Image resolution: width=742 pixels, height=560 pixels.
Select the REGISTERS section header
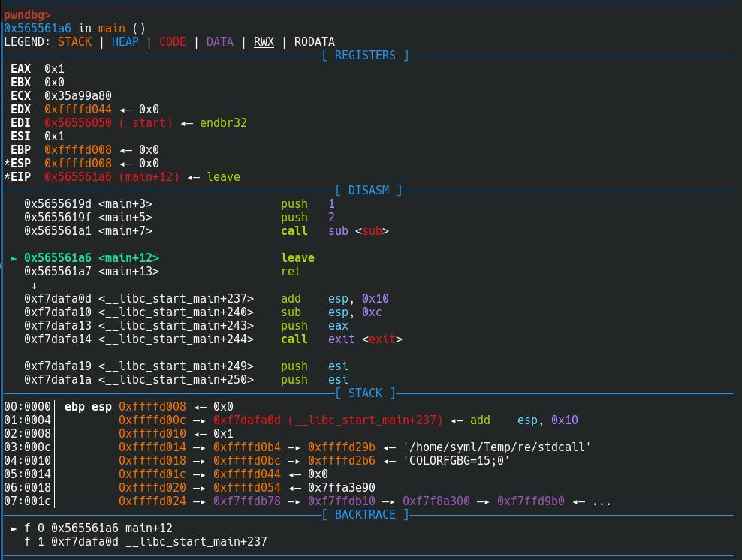(365, 56)
